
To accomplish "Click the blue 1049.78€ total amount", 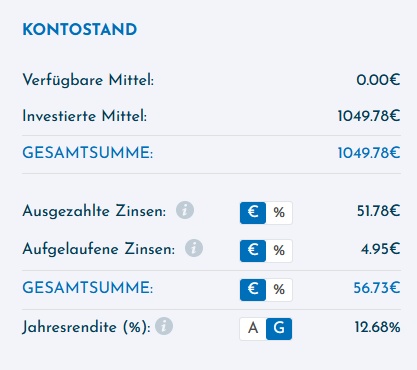I will [369, 153].
